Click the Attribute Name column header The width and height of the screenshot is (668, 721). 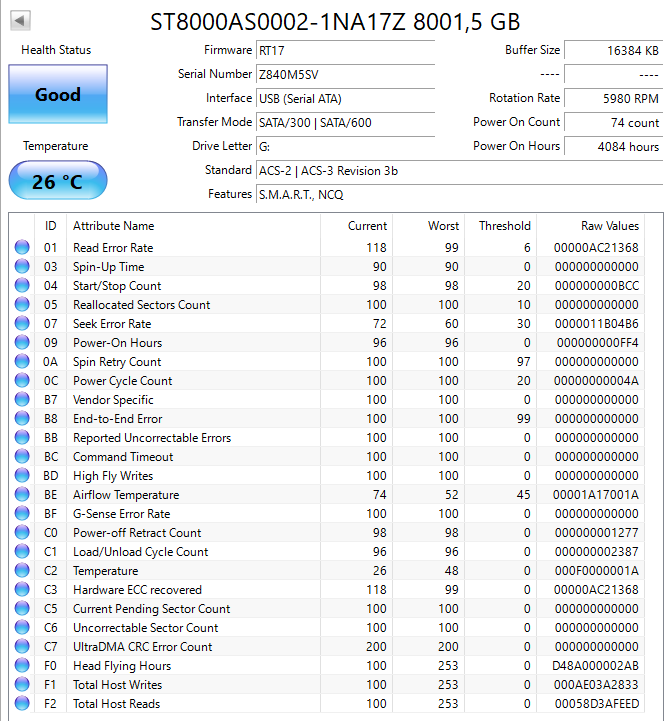pos(113,226)
